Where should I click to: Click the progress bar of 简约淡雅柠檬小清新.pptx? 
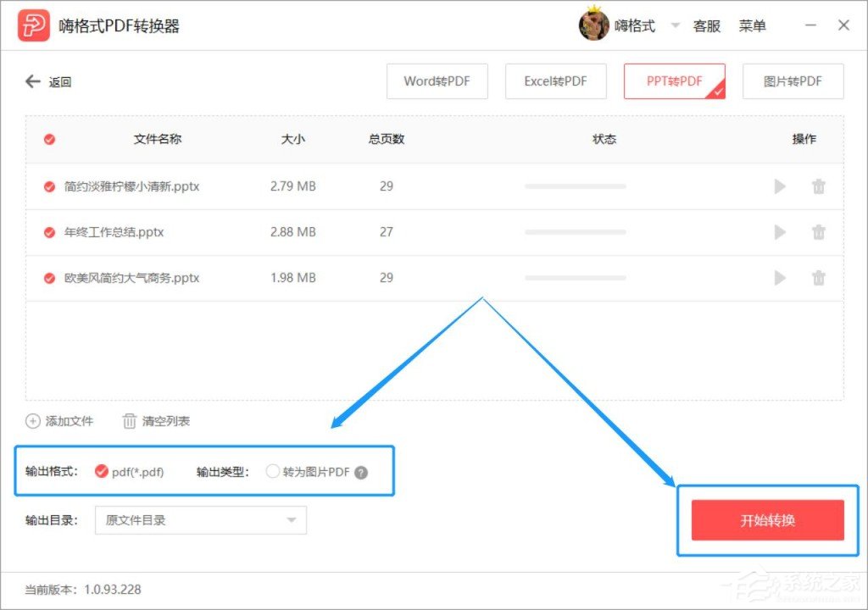(575, 186)
